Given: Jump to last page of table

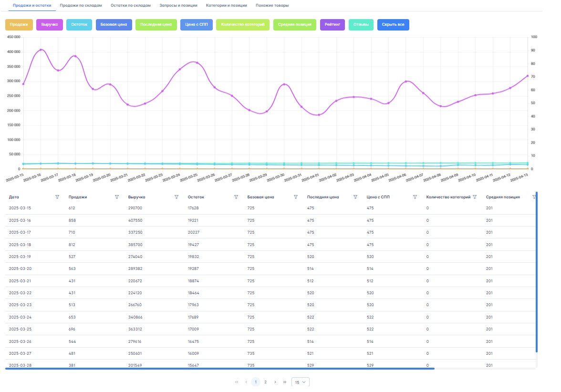Looking at the screenshot, I should coord(285,382).
